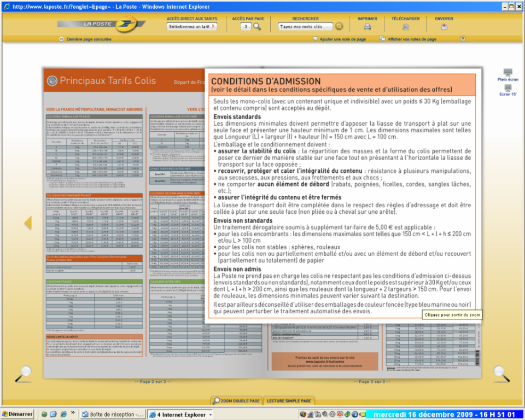Click the Imprimer printer icon
This screenshot has width=525, height=420.
click(x=367, y=26)
